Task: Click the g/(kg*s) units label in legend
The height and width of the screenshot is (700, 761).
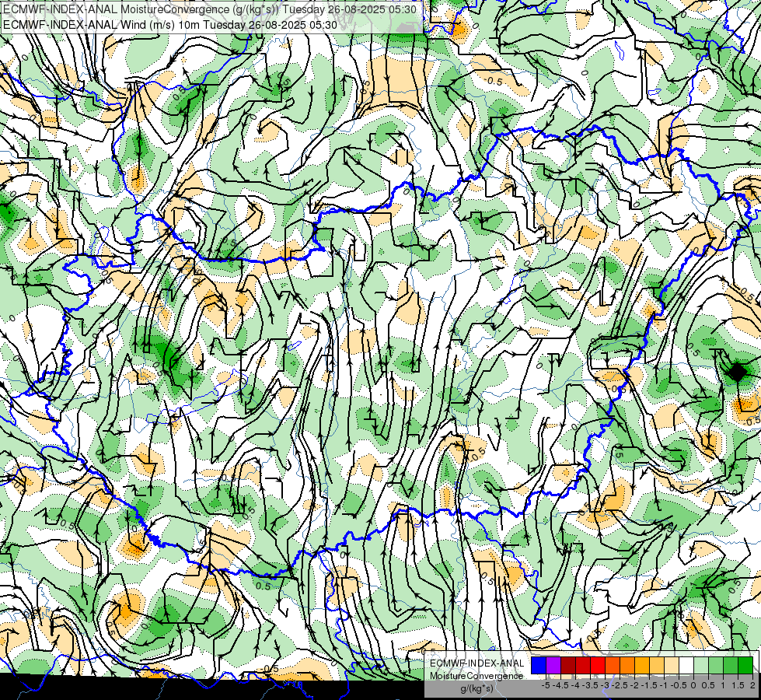Action: click(x=477, y=689)
